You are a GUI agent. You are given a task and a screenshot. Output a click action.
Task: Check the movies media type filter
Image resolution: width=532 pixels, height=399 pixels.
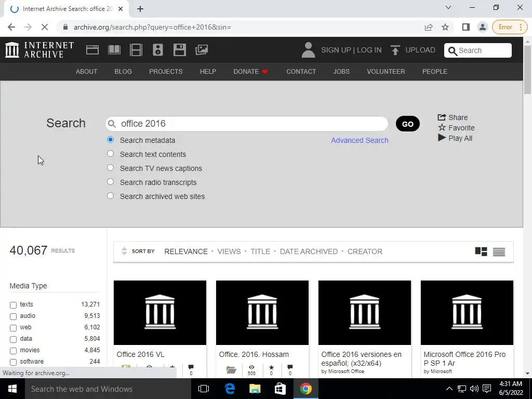13,351
